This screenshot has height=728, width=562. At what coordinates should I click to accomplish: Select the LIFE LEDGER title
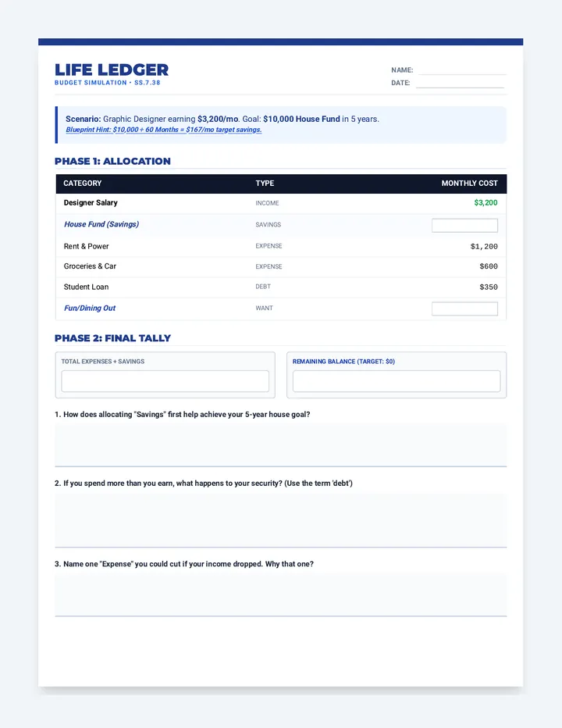point(112,70)
